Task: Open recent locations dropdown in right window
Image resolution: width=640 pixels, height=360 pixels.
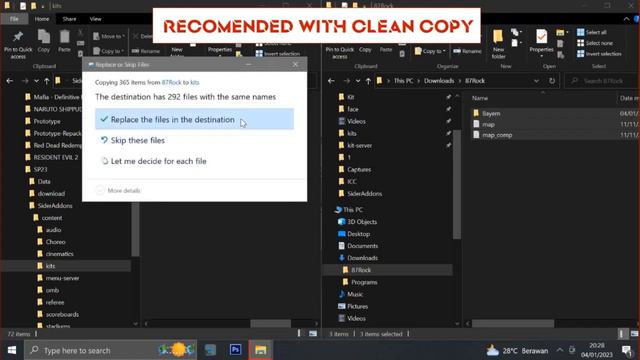Action: click(x=358, y=81)
